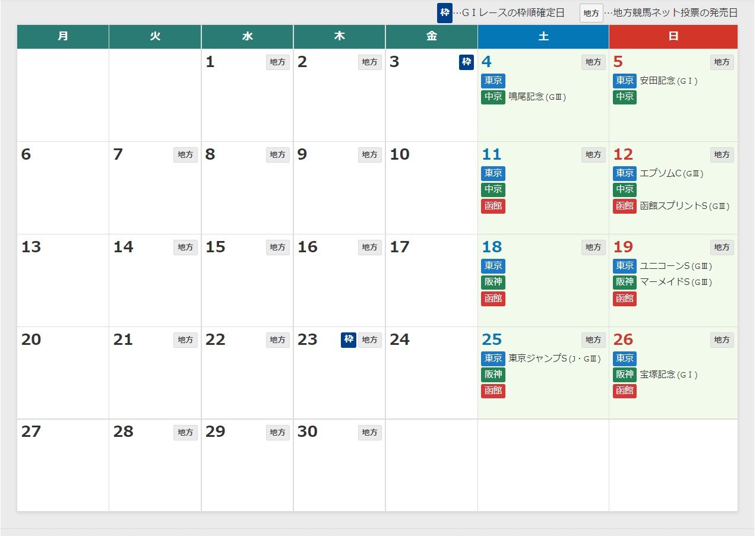Open the 地方 badge on Saturday 4

click(x=593, y=62)
